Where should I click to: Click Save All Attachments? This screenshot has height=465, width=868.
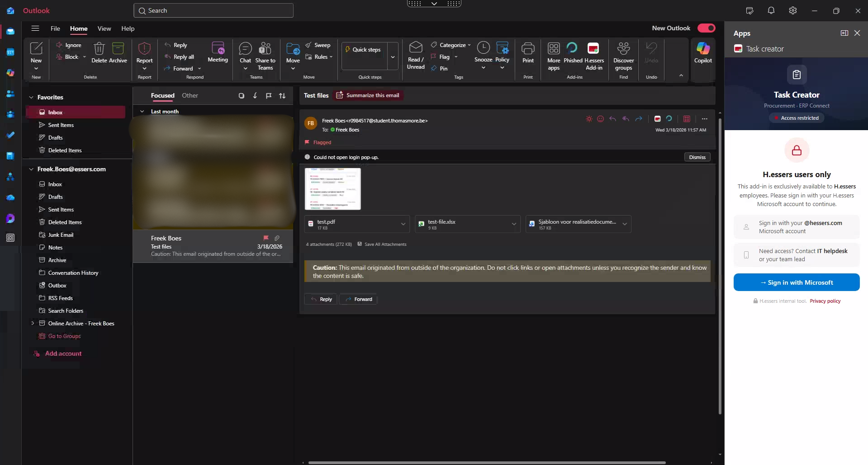pyautogui.click(x=382, y=244)
